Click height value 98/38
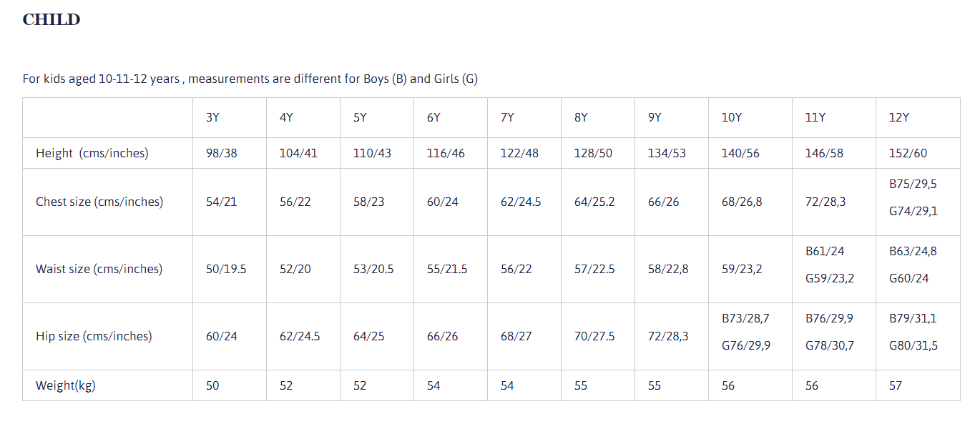Image resolution: width=980 pixels, height=424 pixels. (x=221, y=153)
